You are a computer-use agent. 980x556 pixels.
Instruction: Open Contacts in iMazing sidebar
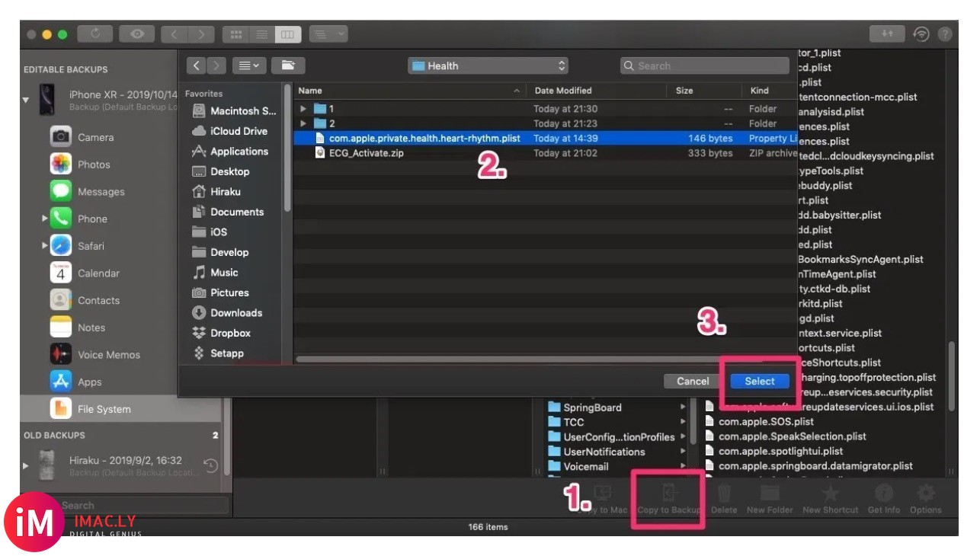point(98,300)
